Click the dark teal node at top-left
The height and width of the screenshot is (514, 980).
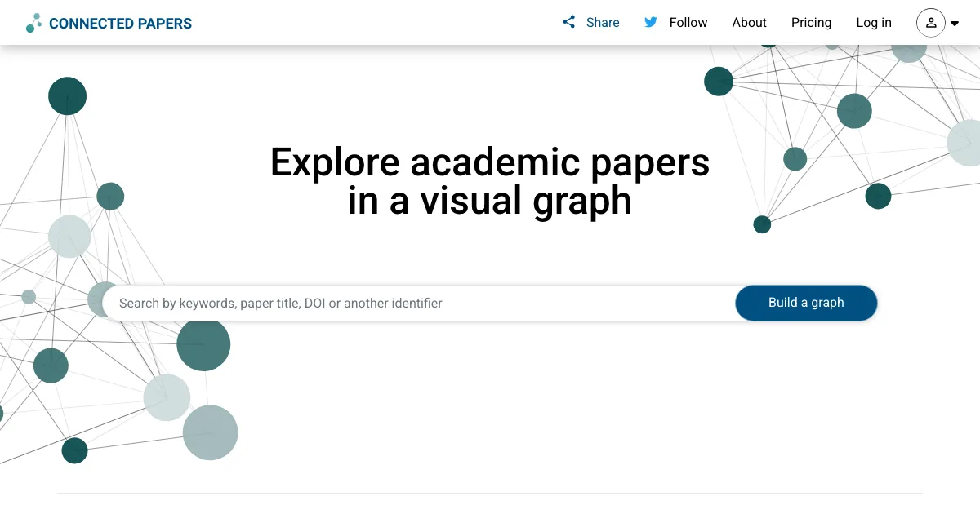[x=67, y=96]
